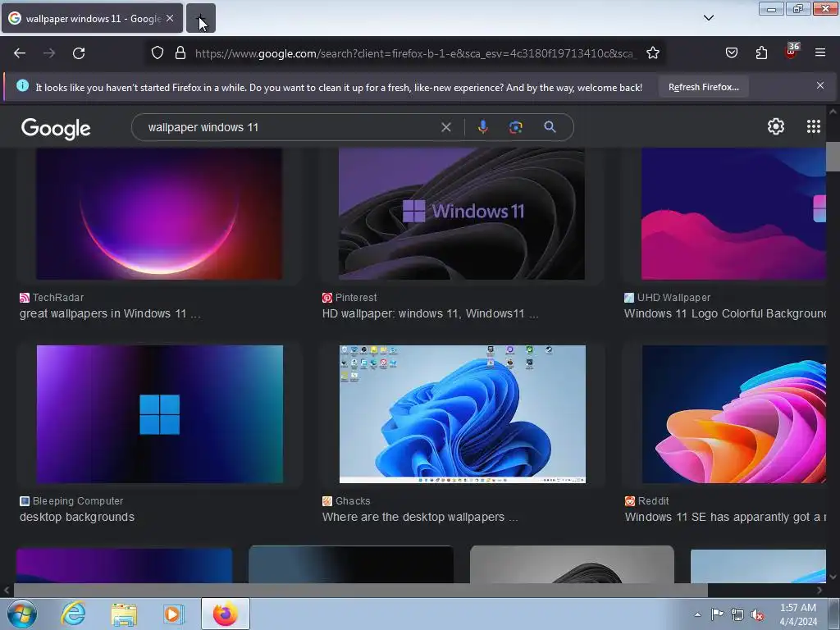Click the Reddit source label
This screenshot has width=840, height=630.
(x=653, y=501)
